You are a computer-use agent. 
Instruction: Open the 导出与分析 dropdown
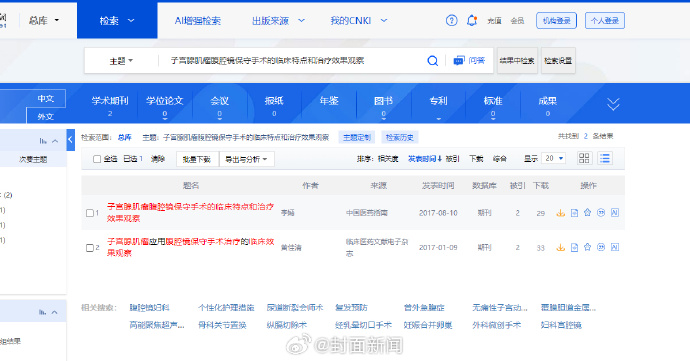[246, 159]
